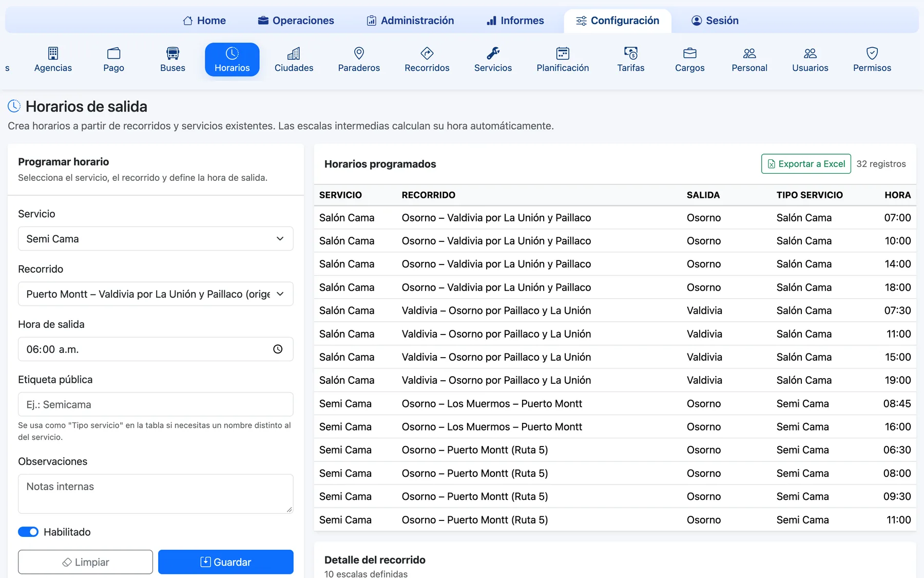Click the 32 registros count label
The height and width of the screenshot is (578, 924).
tap(881, 164)
